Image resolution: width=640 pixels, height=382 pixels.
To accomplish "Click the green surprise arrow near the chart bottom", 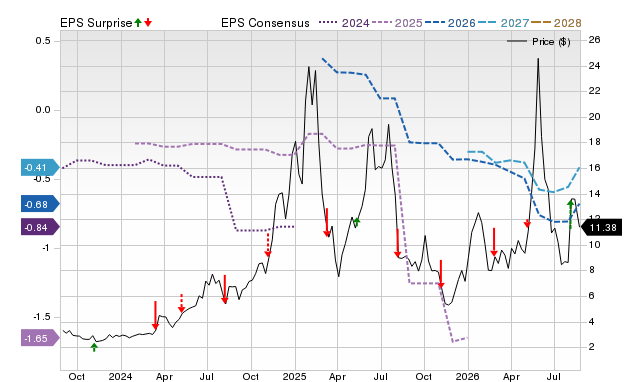I will (94, 347).
